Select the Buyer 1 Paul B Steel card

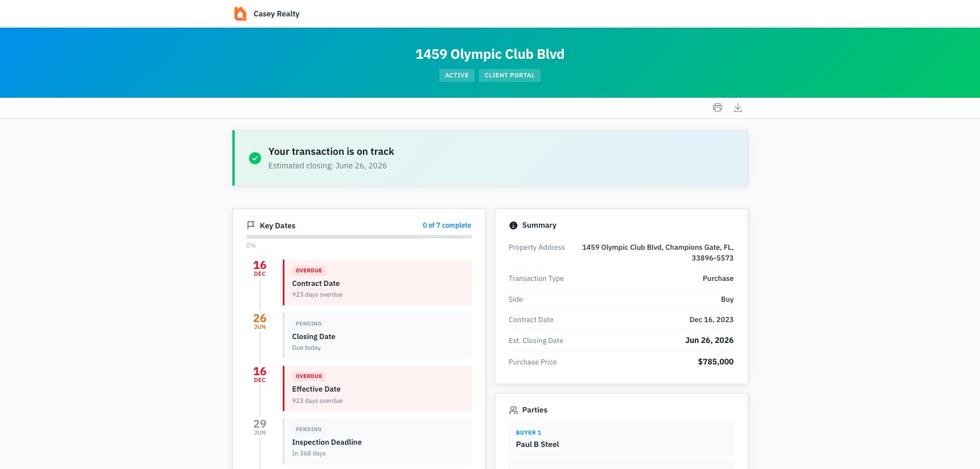(x=621, y=439)
